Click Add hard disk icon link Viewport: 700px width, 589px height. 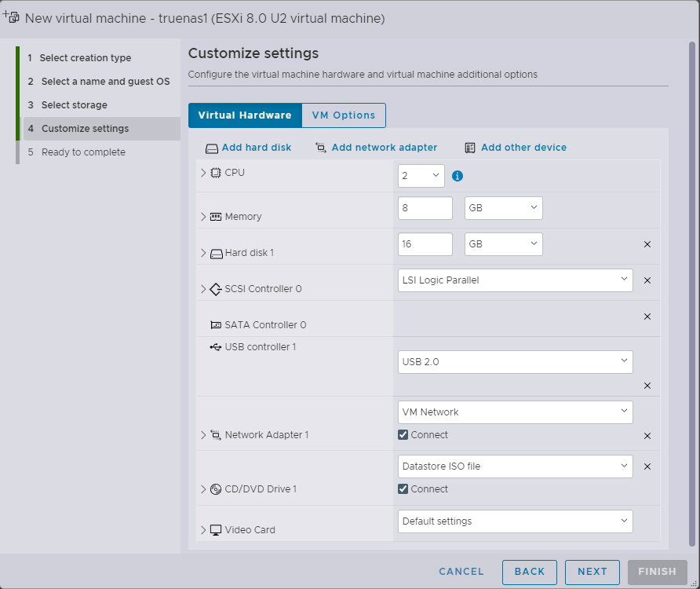(x=248, y=148)
